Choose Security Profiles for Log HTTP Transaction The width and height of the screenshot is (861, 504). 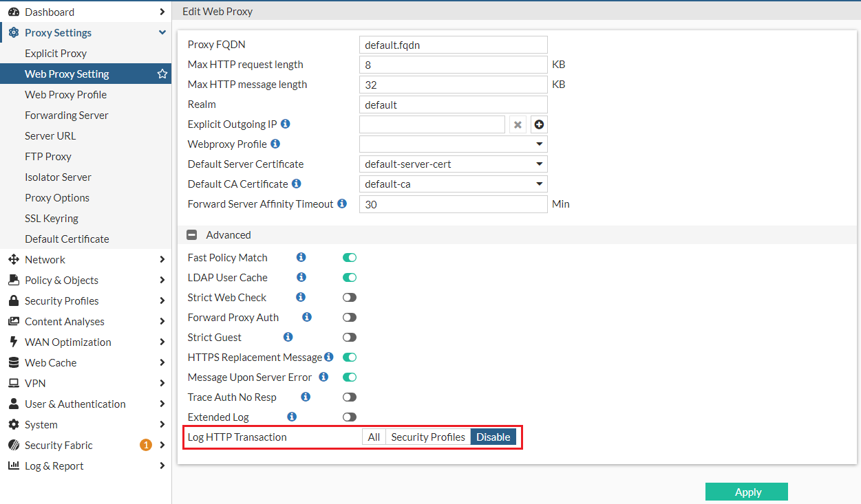point(428,437)
